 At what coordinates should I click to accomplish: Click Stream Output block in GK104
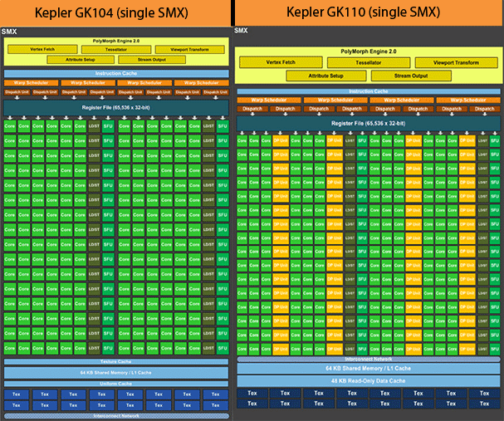click(152, 60)
